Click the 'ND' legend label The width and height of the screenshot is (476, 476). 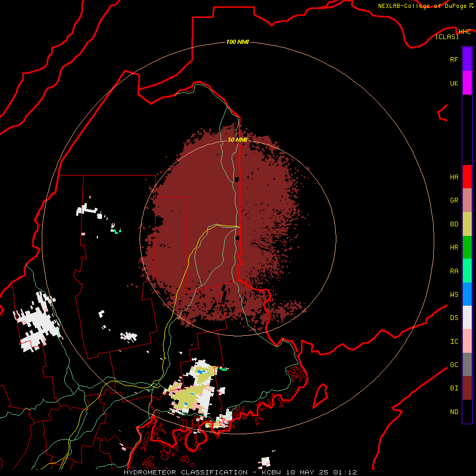[x=454, y=412]
